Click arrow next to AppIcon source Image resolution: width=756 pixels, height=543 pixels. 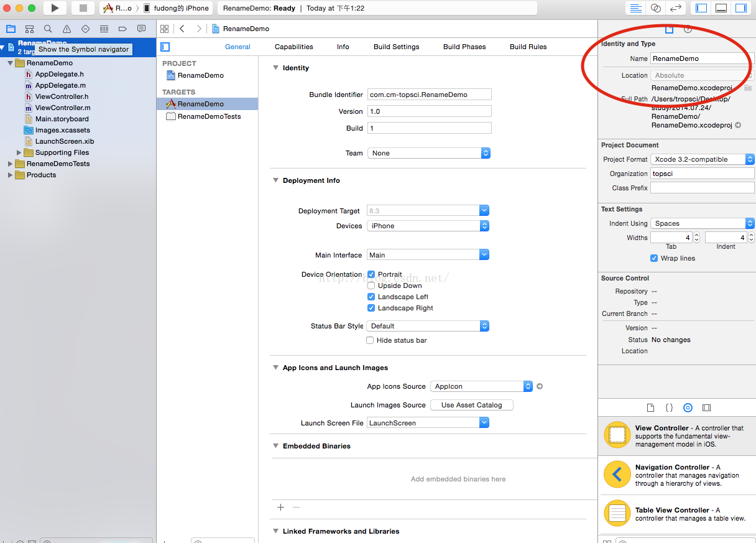point(540,386)
